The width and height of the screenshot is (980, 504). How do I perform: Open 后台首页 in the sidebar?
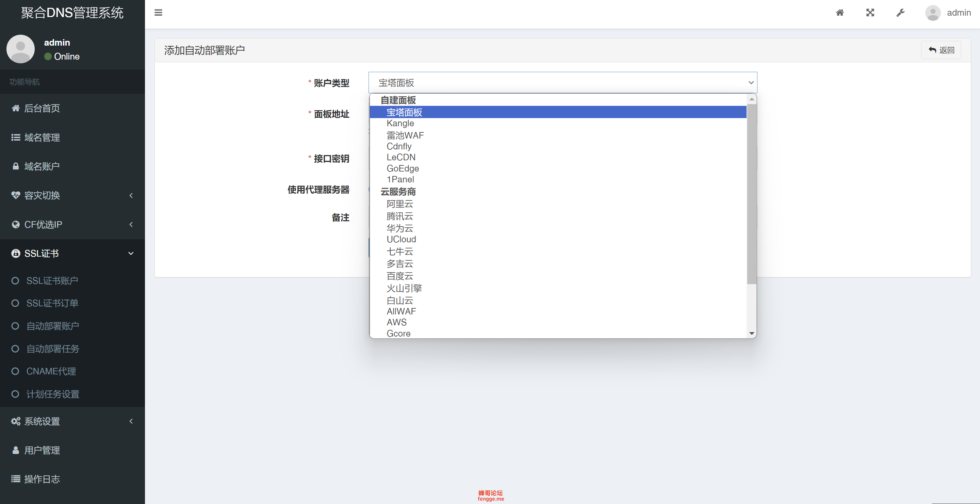[72, 108]
